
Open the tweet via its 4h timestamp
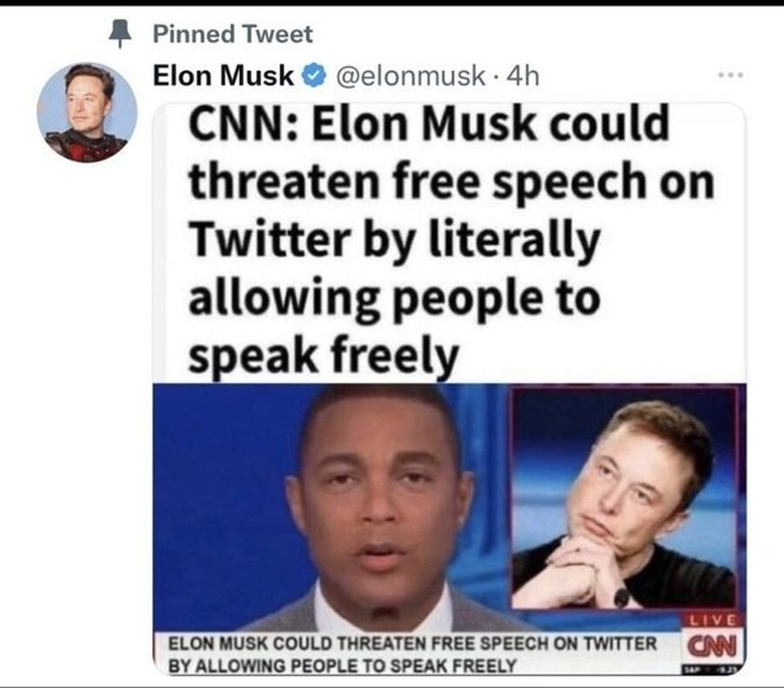coord(524,75)
